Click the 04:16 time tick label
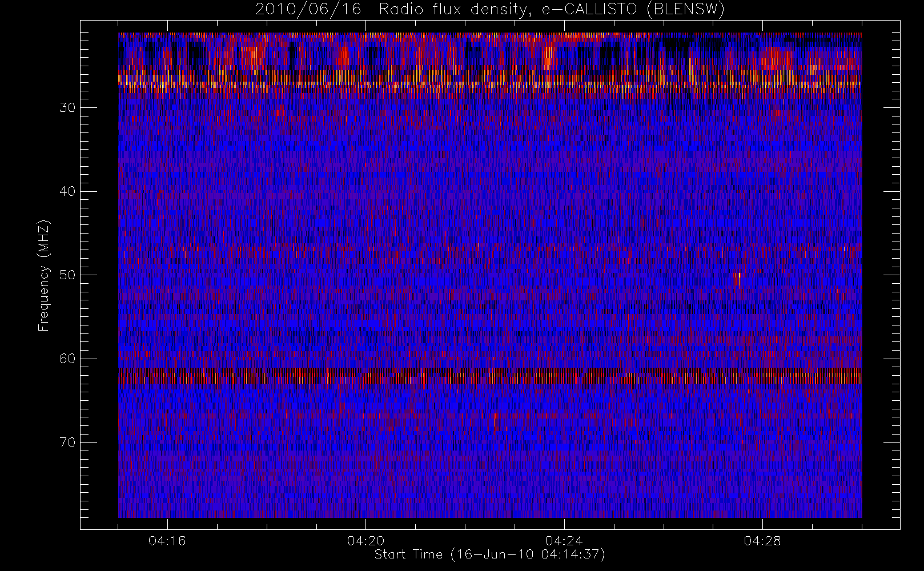 click(x=167, y=541)
